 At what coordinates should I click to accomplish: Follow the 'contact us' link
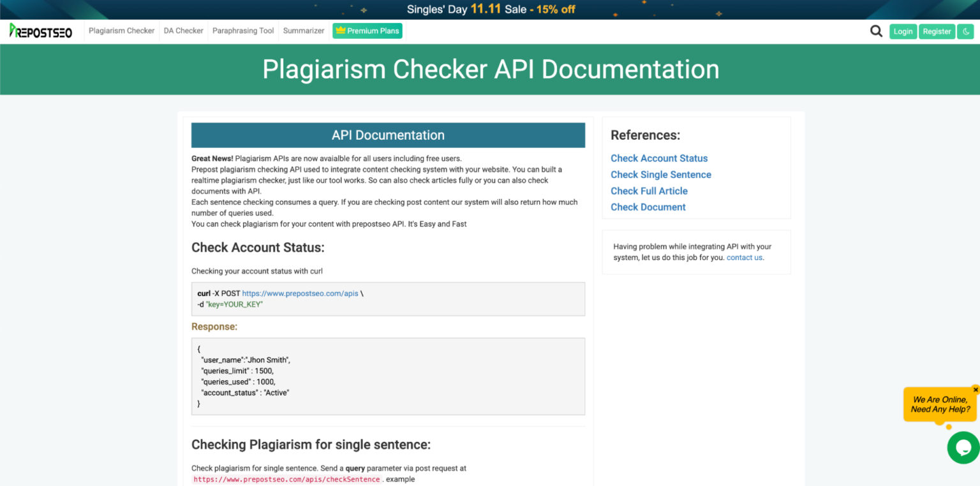click(x=745, y=258)
